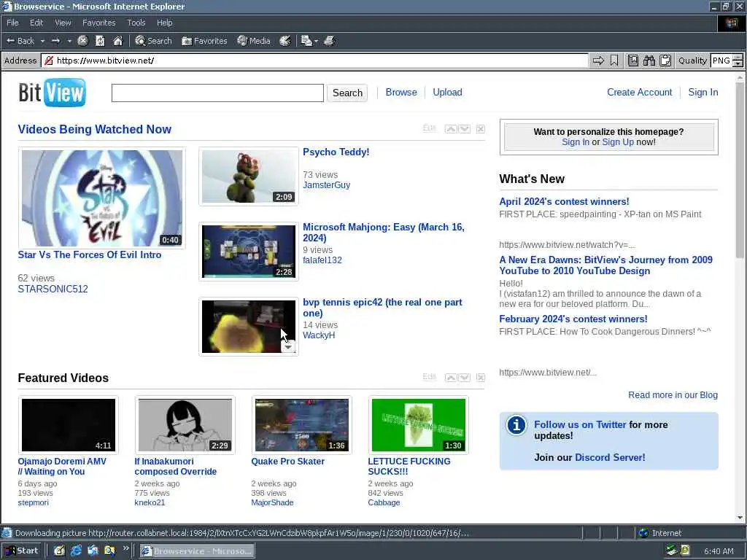The image size is (747, 560).
Task: Open the Quake Pro Skater thumbnail
Action: (x=302, y=425)
